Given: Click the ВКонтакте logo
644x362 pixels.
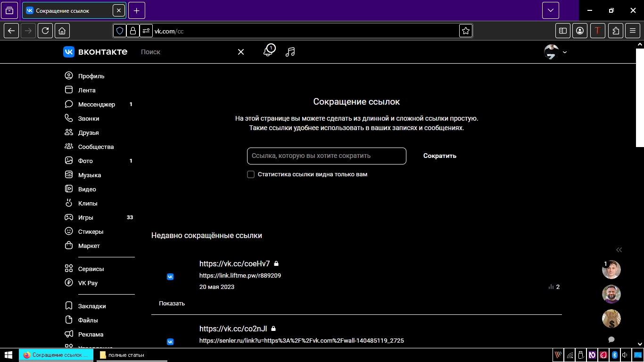Looking at the screenshot, I should (x=95, y=52).
